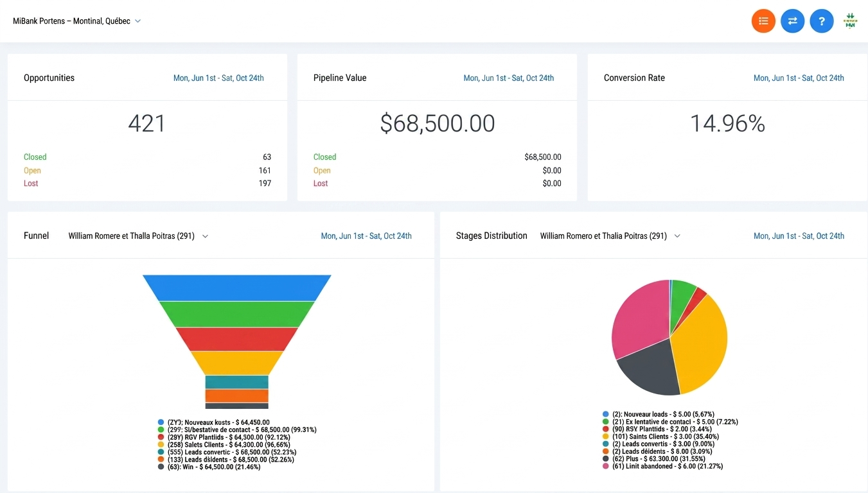Image resolution: width=868 pixels, height=493 pixels.
Task: Open the Help question mark icon
Action: tap(822, 21)
